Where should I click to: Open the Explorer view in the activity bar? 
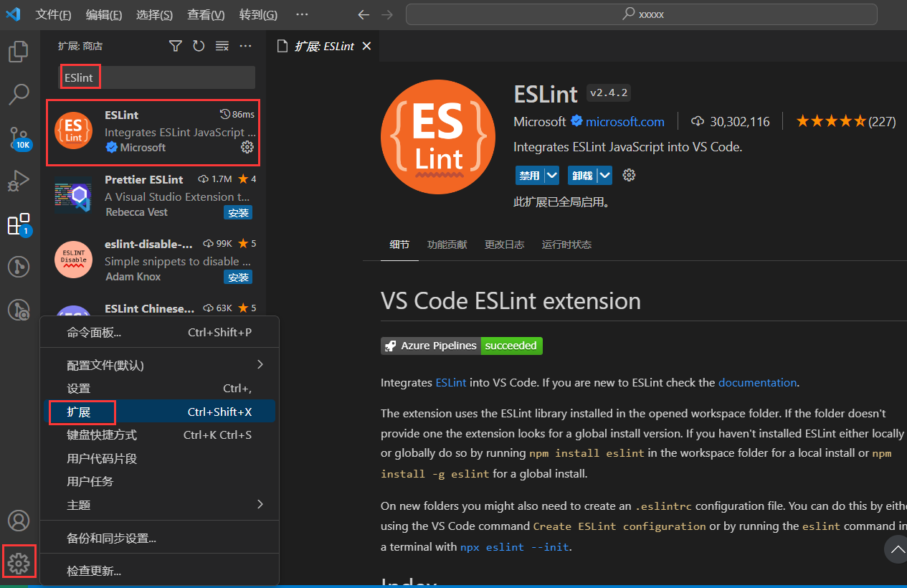click(x=19, y=51)
